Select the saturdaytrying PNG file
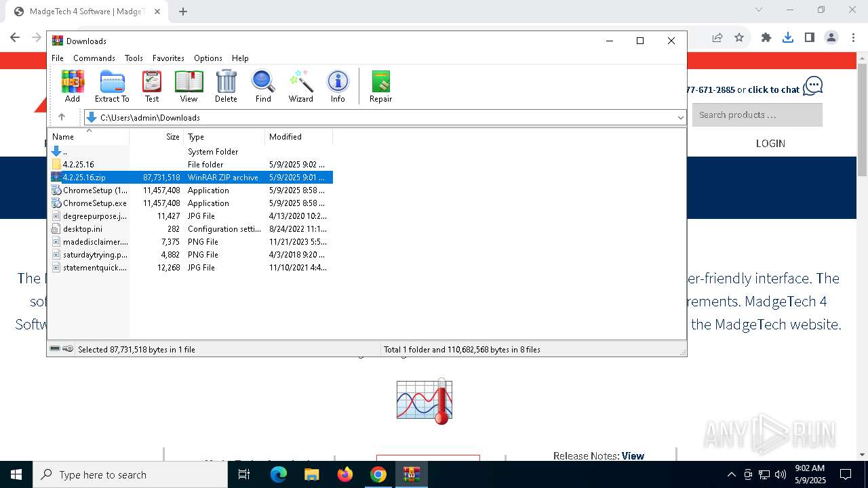 click(190, 255)
